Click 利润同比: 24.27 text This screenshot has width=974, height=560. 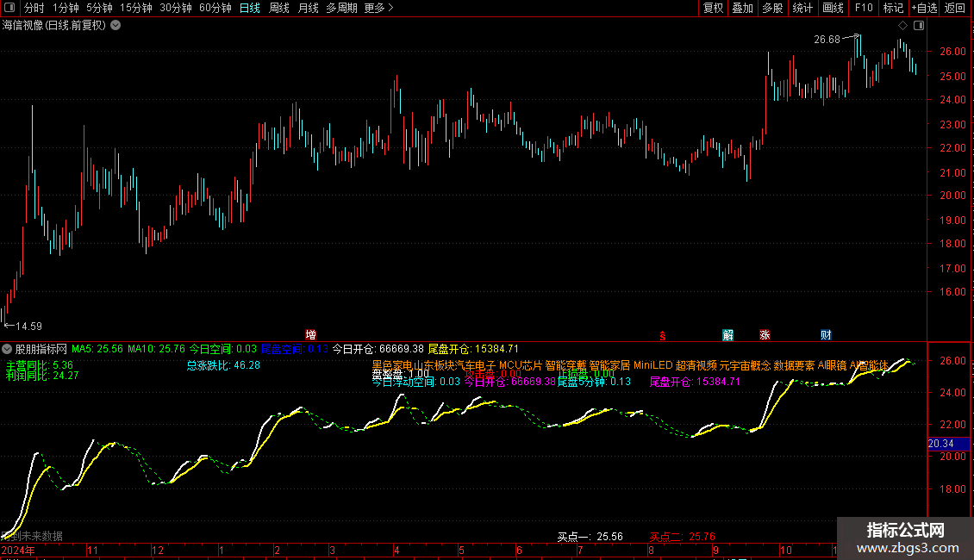[42, 376]
